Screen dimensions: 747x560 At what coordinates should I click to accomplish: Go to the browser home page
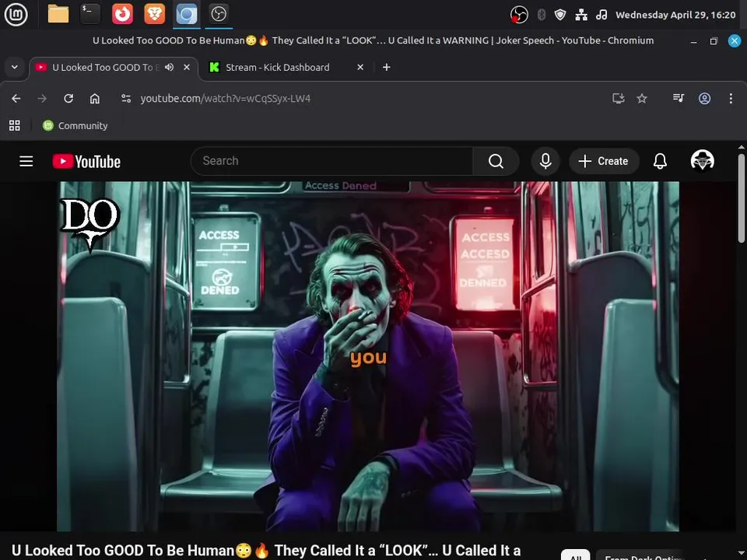95,99
